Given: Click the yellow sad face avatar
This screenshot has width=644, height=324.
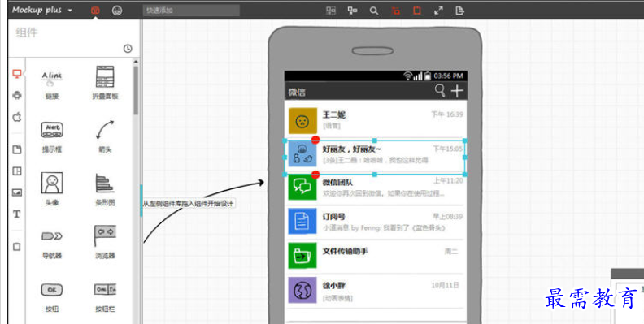Looking at the screenshot, I should coord(302,120).
